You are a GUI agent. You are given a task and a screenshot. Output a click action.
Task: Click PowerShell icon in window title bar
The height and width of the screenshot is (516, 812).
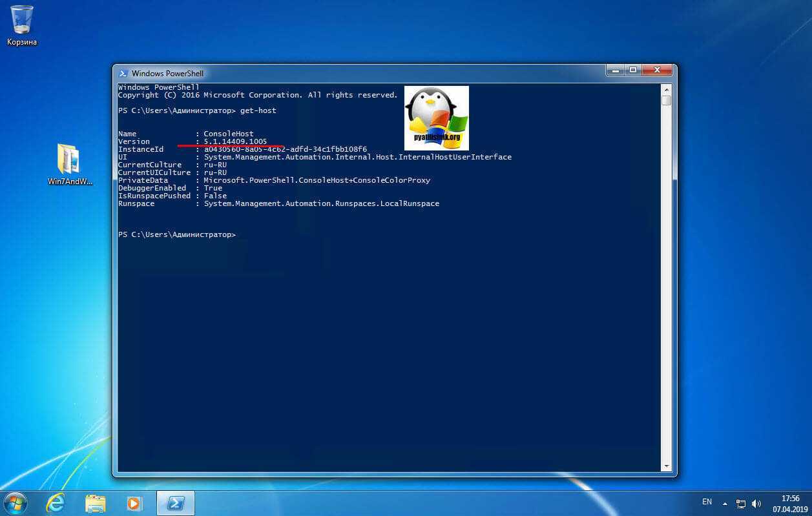point(123,73)
